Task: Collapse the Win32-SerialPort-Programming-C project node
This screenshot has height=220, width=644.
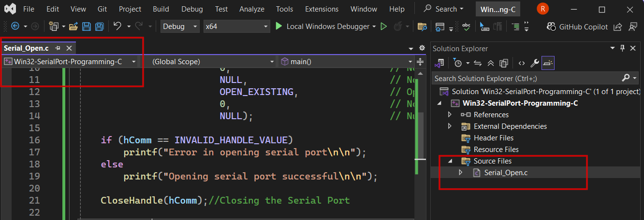Action: pyautogui.click(x=439, y=103)
